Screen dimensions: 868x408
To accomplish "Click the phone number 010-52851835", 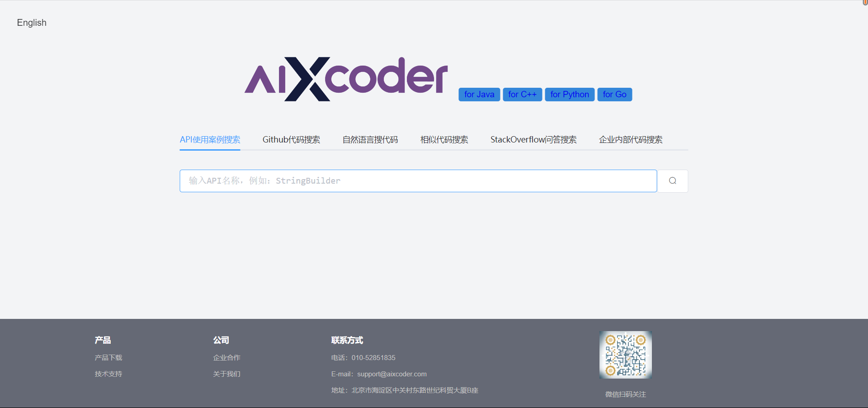I will pyautogui.click(x=373, y=358).
